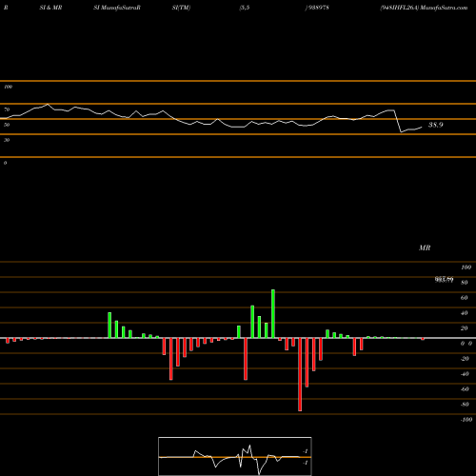Click the 'SI(TM)' header label
Image resolution: width=476 pixels, height=476 pixels.
181,8
